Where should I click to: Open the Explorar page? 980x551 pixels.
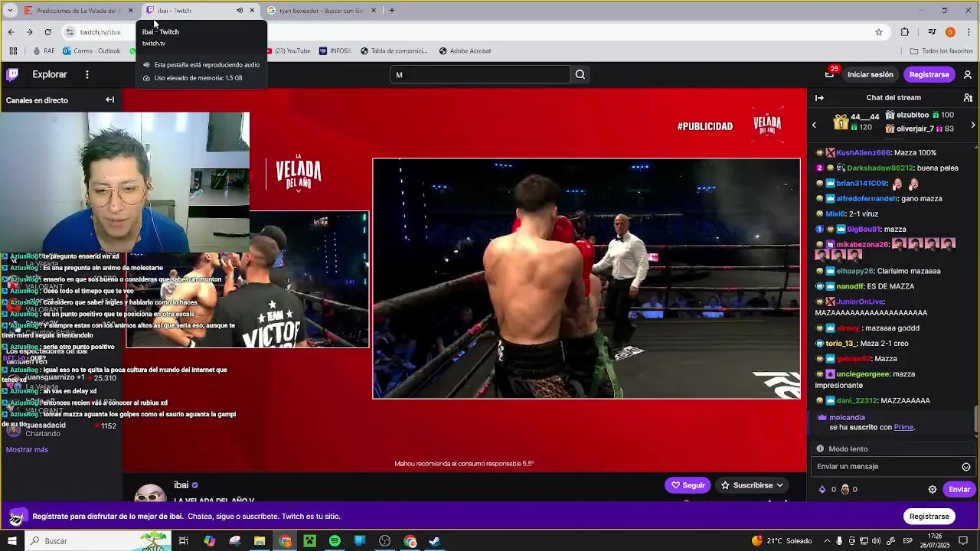point(50,74)
